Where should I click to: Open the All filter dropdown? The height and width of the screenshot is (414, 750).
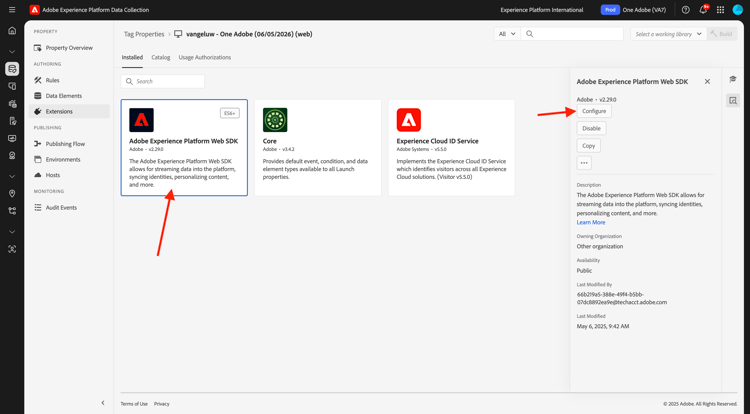tap(507, 34)
